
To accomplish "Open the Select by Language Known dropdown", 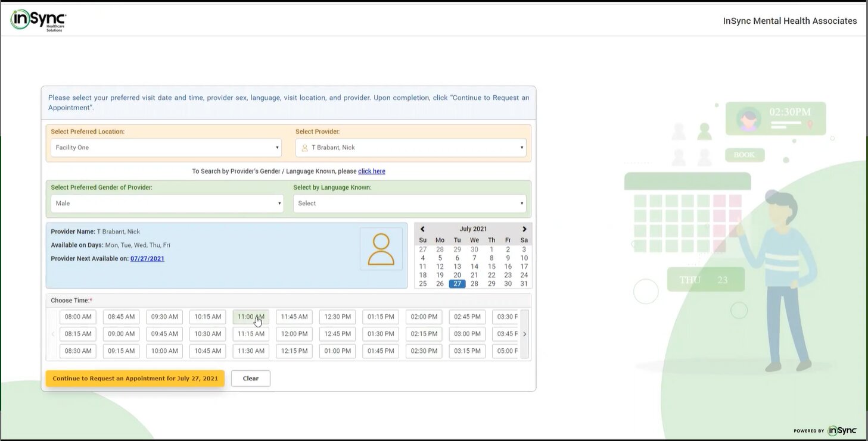I will [x=409, y=204].
